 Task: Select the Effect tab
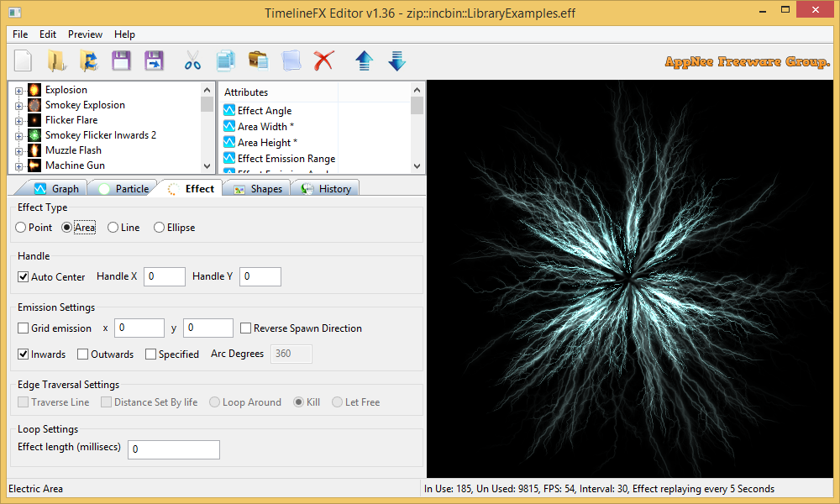pyautogui.click(x=192, y=188)
